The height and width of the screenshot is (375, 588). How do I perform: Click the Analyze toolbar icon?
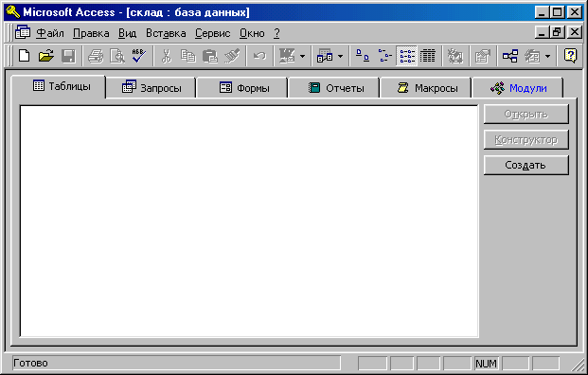click(325, 56)
